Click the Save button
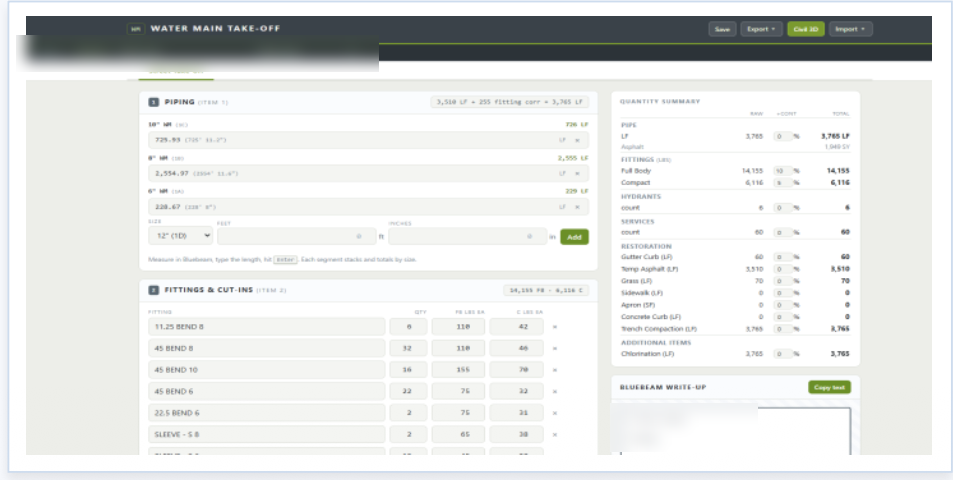953x480 pixels. click(x=722, y=29)
